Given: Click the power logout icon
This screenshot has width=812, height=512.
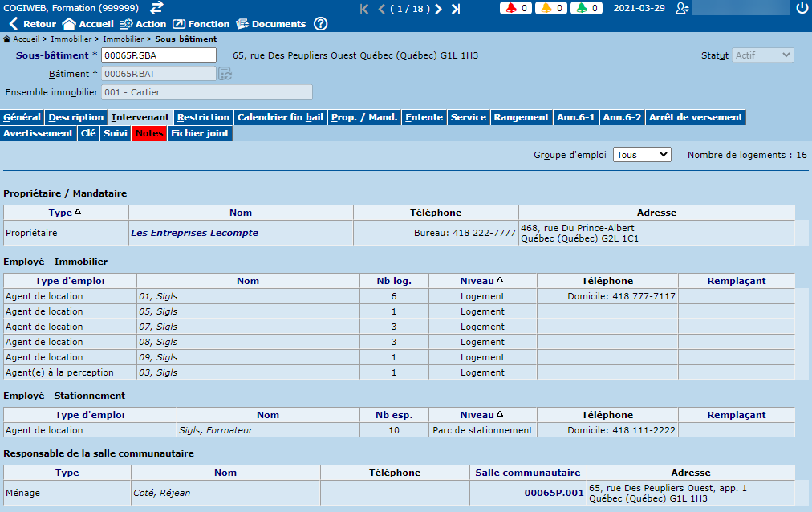Looking at the screenshot, I should coord(802,9).
